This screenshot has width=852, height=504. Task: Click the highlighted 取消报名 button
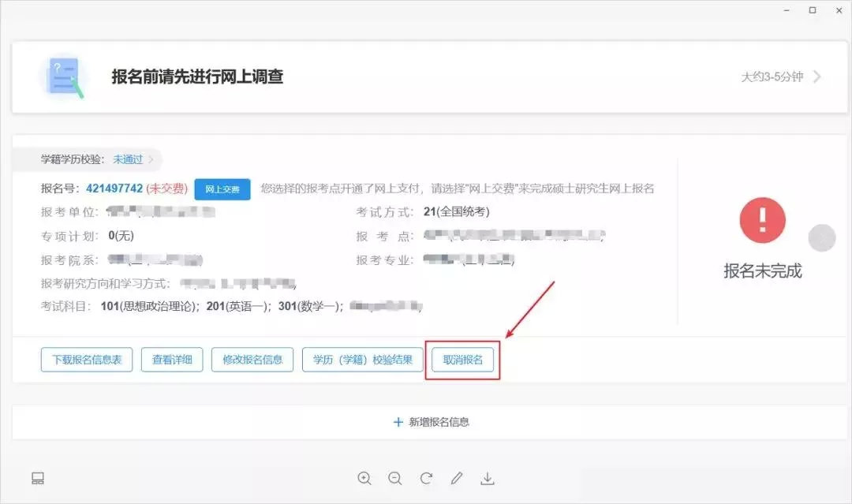click(x=462, y=360)
